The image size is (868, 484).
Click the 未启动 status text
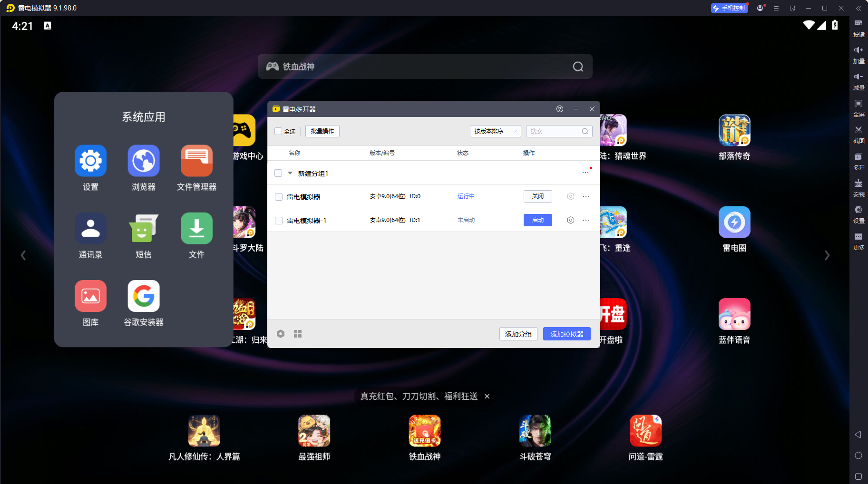click(466, 220)
